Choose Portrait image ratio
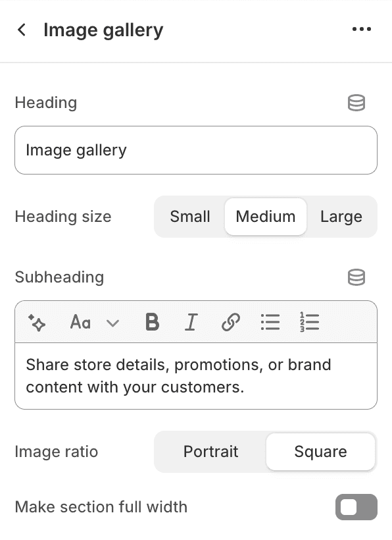 [210, 452]
